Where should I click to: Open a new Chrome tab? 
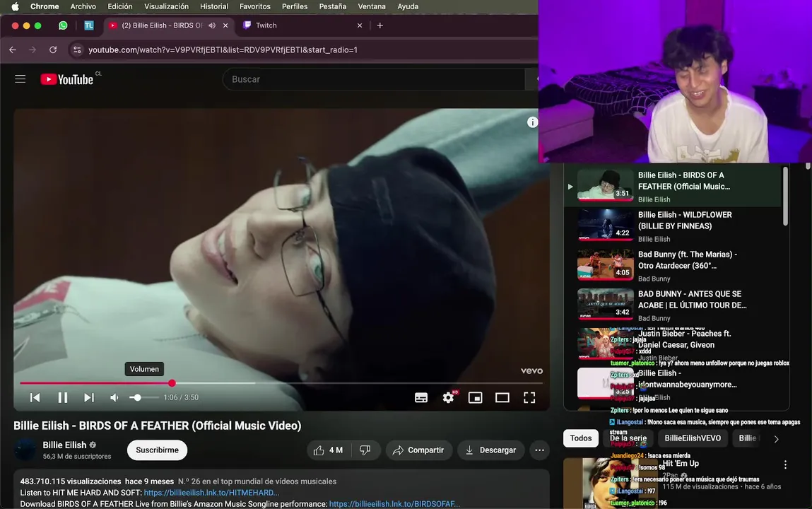coord(380,25)
